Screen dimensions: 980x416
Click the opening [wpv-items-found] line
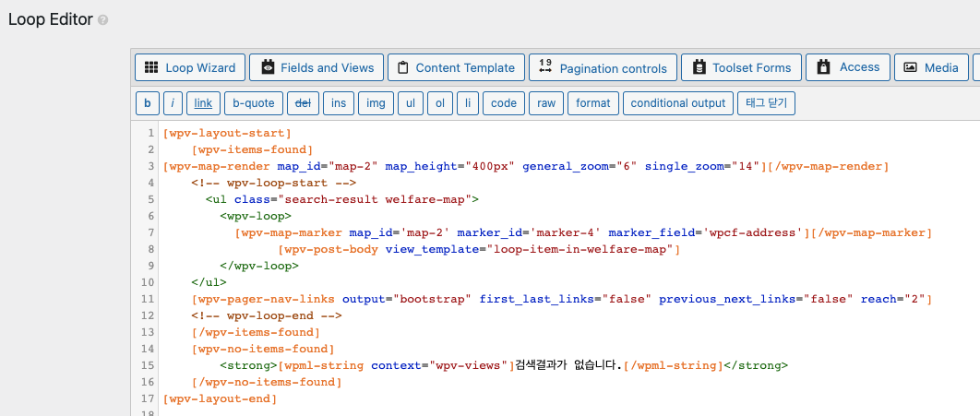coord(253,150)
